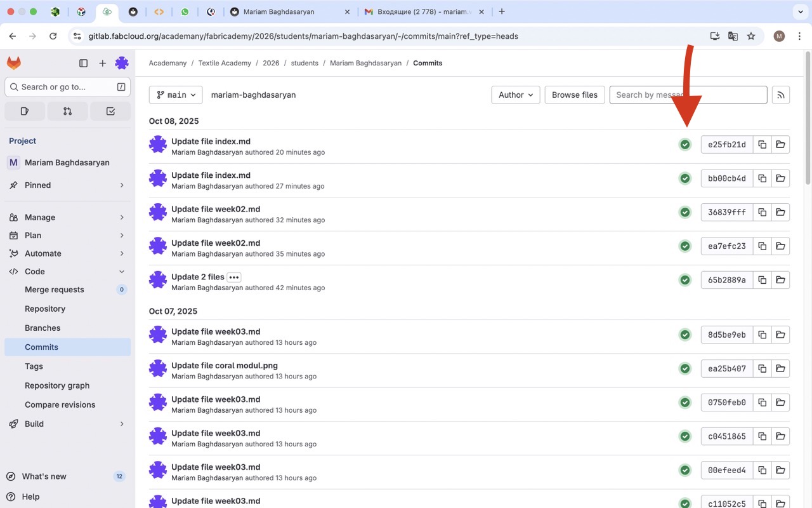Open the To-Do list shortcut icon

pos(110,111)
